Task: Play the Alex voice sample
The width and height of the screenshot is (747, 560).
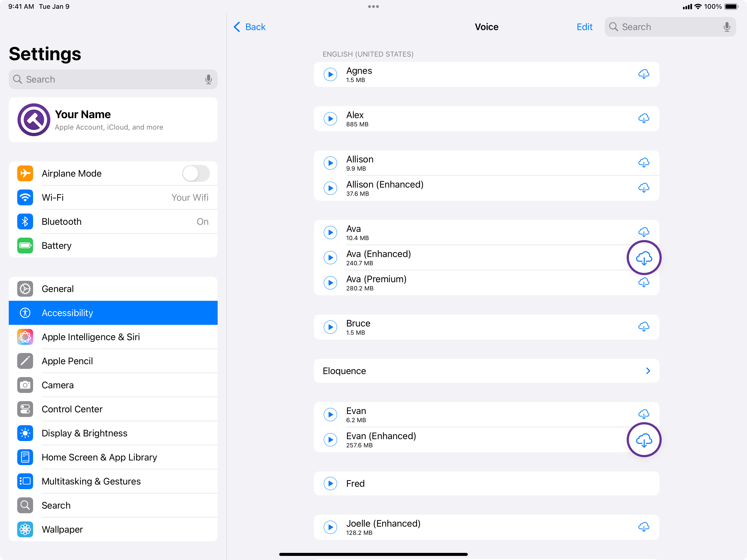Action: point(330,119)
